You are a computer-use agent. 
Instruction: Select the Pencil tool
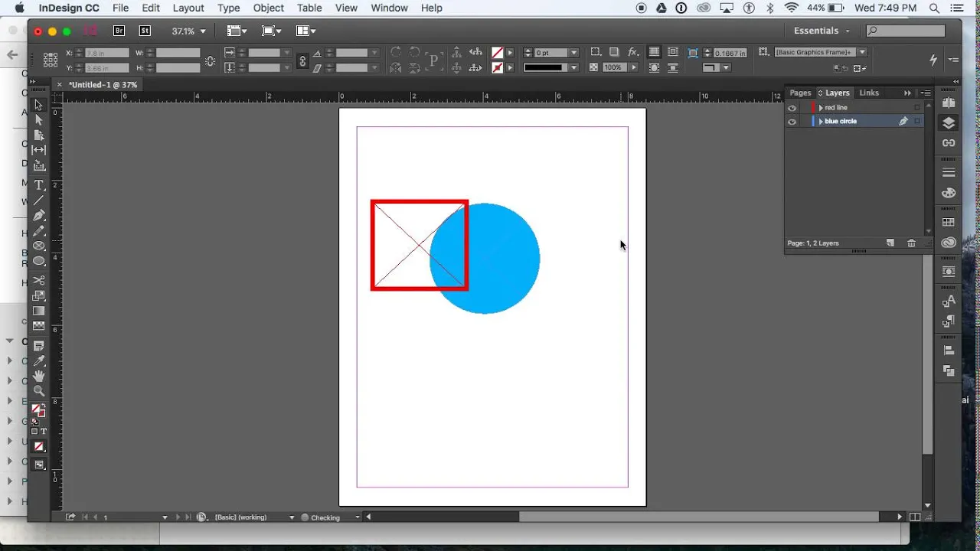tap(38, 231)
